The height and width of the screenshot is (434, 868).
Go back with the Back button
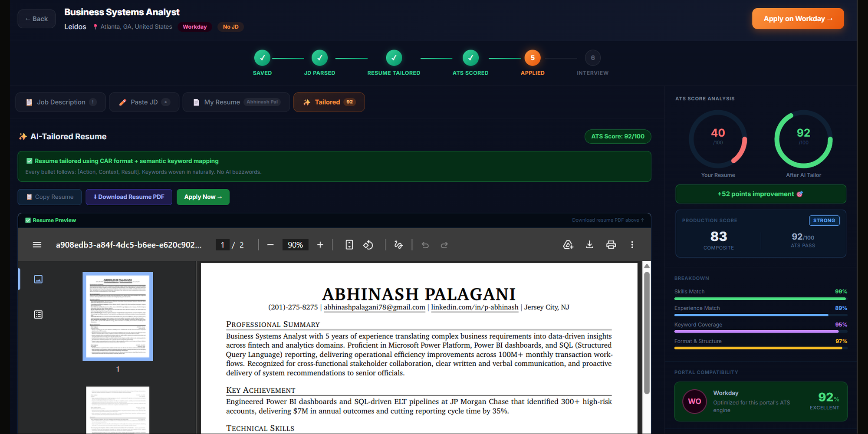point(36,19)
